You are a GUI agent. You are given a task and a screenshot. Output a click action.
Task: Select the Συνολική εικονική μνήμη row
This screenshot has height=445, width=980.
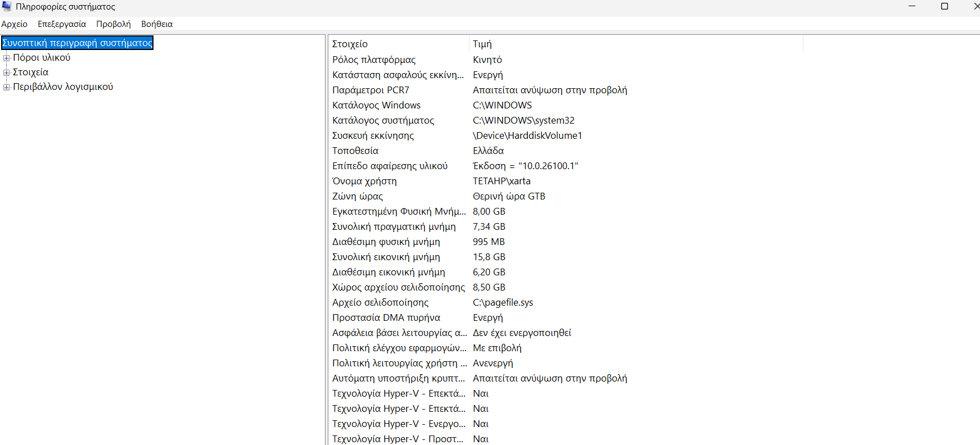tap(566, 257)
